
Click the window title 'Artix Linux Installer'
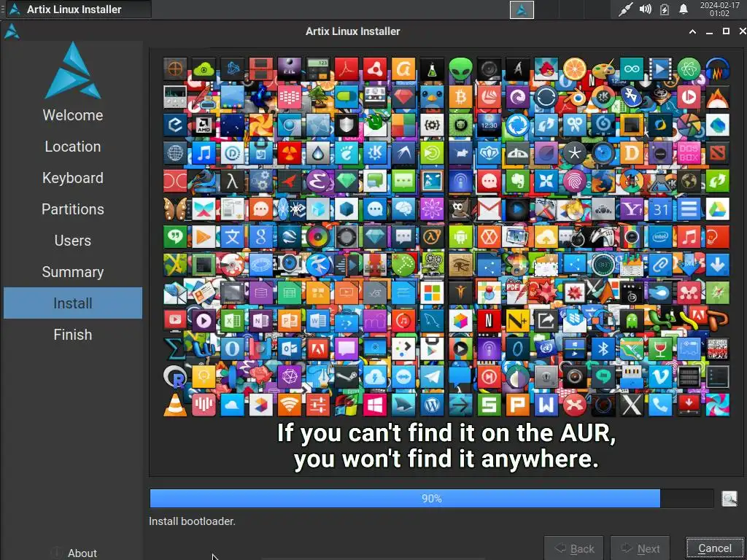pyautogui.click(x=353, y=31)
